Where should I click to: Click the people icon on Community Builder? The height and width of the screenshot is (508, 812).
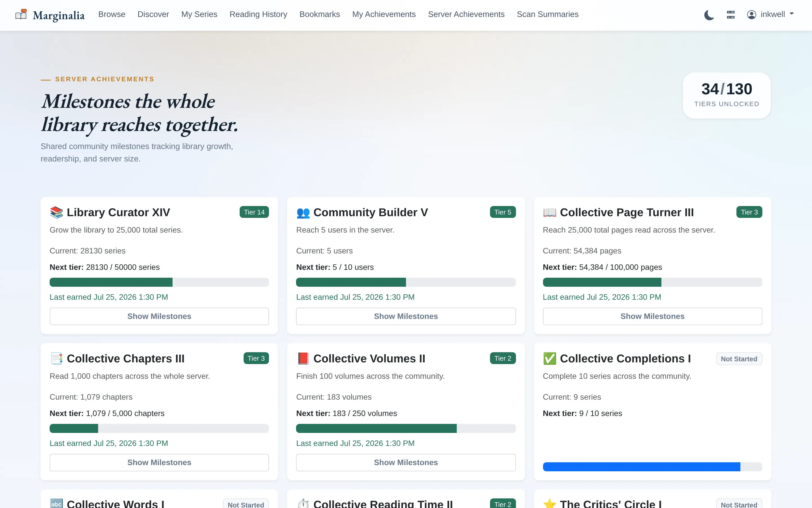click(x=303, y=213)
